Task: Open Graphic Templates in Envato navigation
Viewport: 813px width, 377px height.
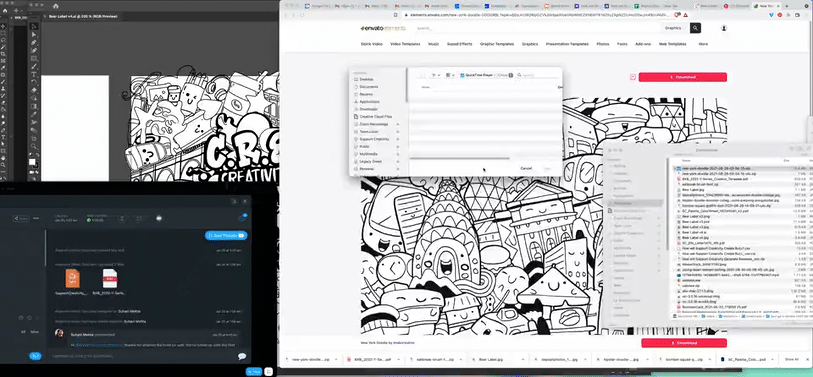Action: (x=497, y=44)
